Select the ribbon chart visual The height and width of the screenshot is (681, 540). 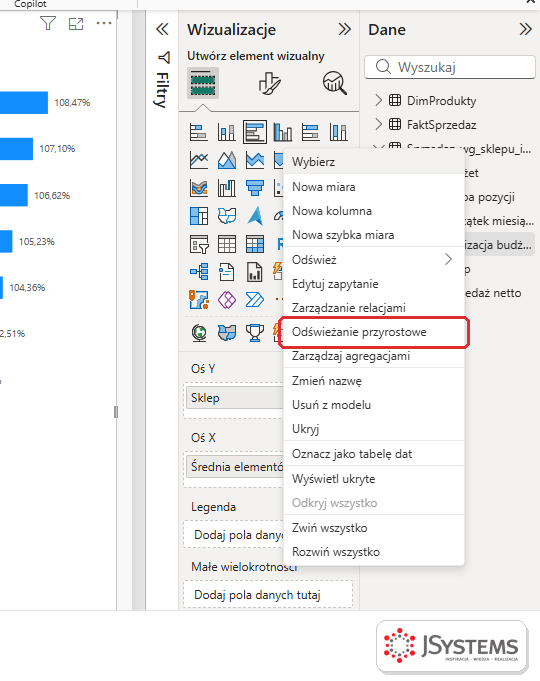click(199, 188)
